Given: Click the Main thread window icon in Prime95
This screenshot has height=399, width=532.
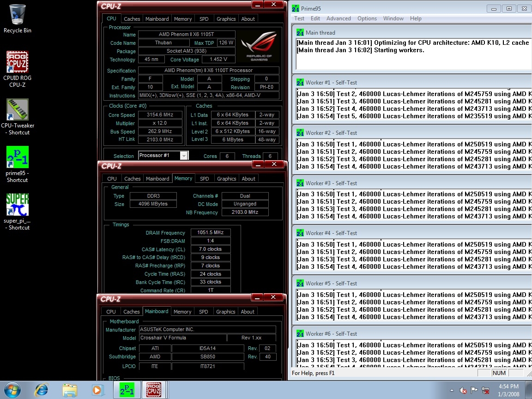Looking at the screenshot, I should [300, 33].
